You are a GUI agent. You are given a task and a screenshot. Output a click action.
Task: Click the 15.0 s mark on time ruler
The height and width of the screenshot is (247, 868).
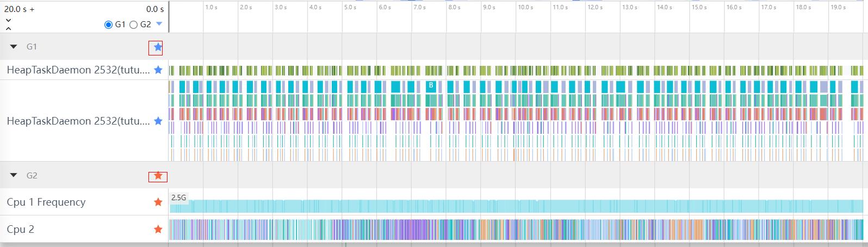coord(699,8)
